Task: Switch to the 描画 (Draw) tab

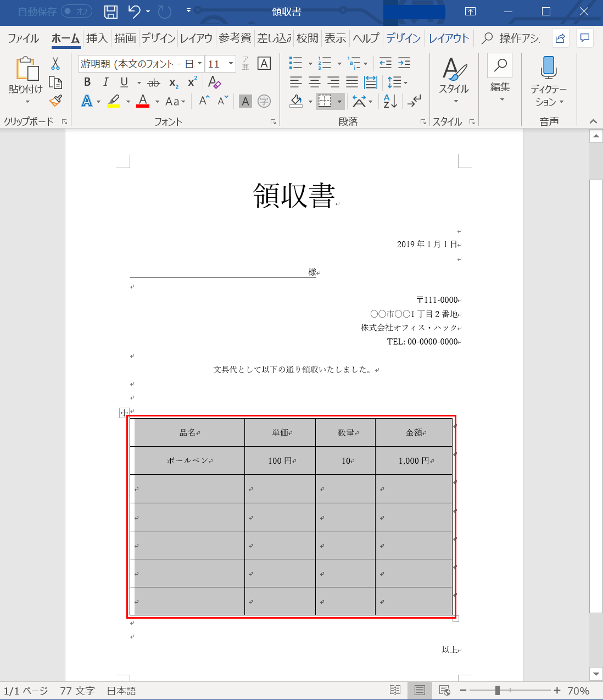Action: [125, 38]
